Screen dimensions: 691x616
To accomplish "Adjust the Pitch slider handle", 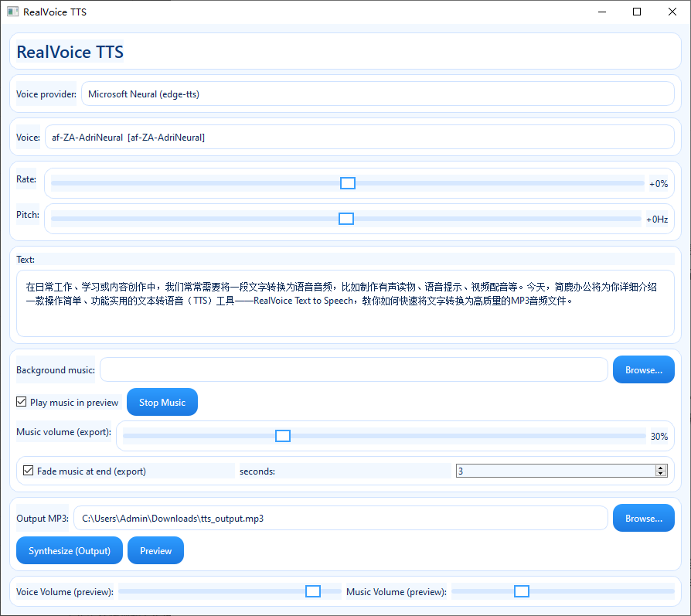I will tap(345, 219).
